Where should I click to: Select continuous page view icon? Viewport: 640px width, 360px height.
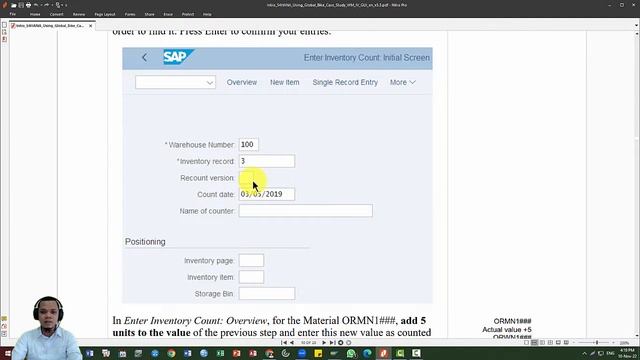pos(534,343)
